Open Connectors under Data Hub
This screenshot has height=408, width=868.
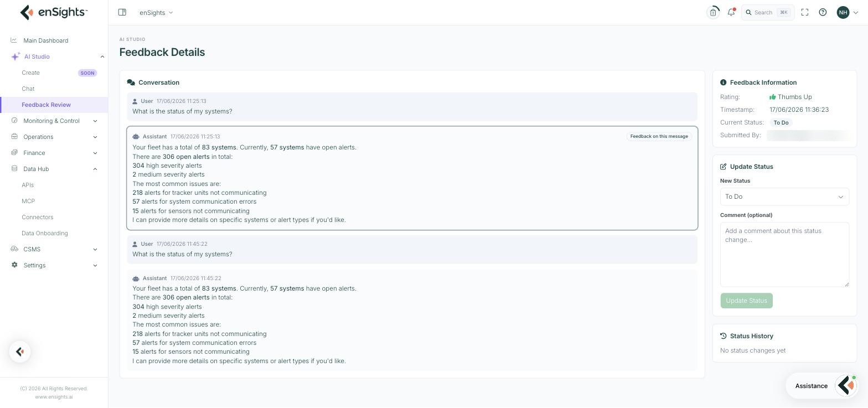pyautogui.click(x=38, y=217)
